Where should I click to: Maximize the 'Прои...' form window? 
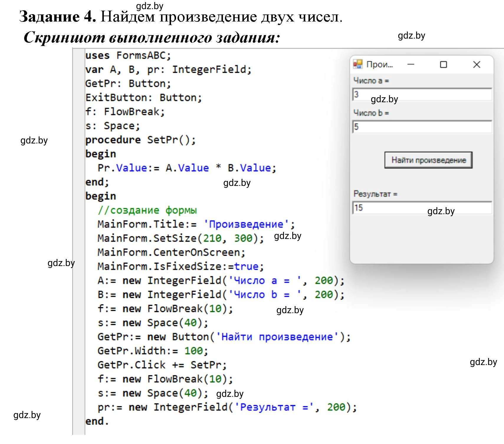(x=443, y=64)
